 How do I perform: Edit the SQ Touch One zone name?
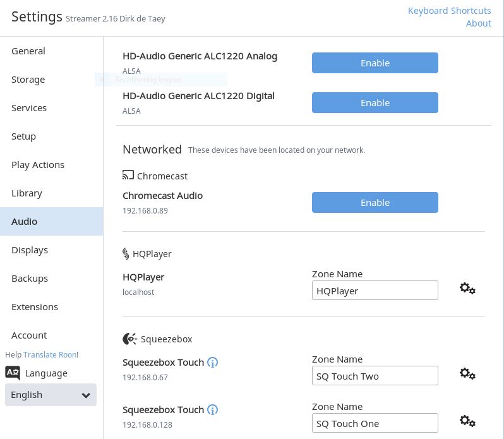pyautogui.click(x=375, y=423)
